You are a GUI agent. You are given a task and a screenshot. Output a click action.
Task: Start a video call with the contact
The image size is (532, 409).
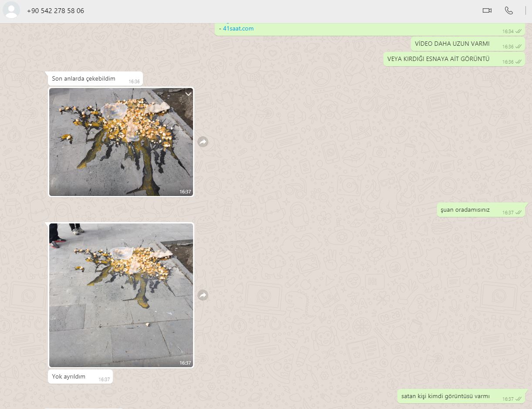click(487, 11)
